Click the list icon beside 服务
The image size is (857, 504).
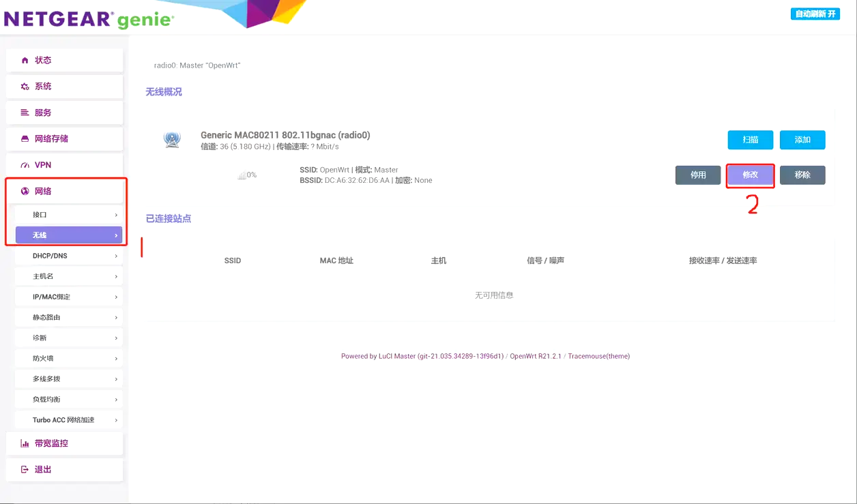(x=25, y=113)
